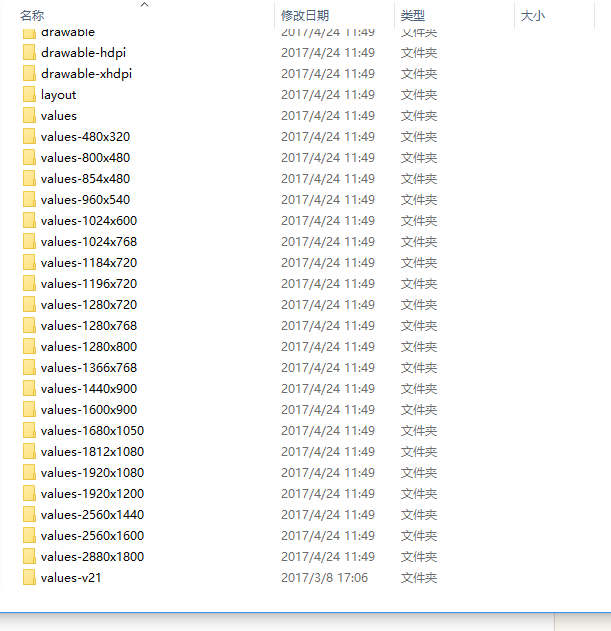Select the values-1024x600 folder name

tap(89, 221)
